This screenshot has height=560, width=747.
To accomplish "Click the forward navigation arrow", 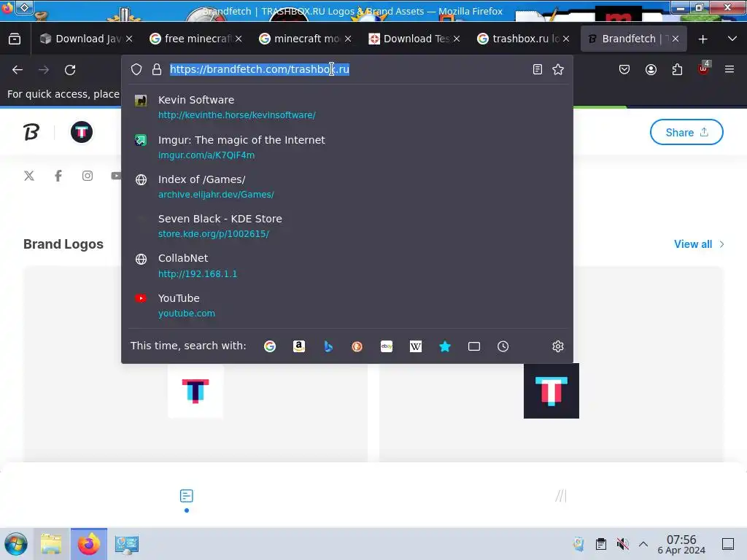I will 44,70.
